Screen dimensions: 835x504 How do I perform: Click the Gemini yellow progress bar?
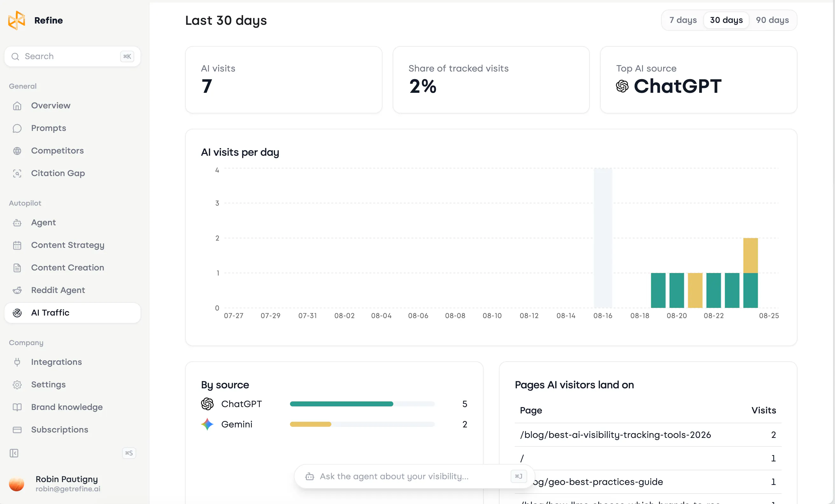[310, 425]
